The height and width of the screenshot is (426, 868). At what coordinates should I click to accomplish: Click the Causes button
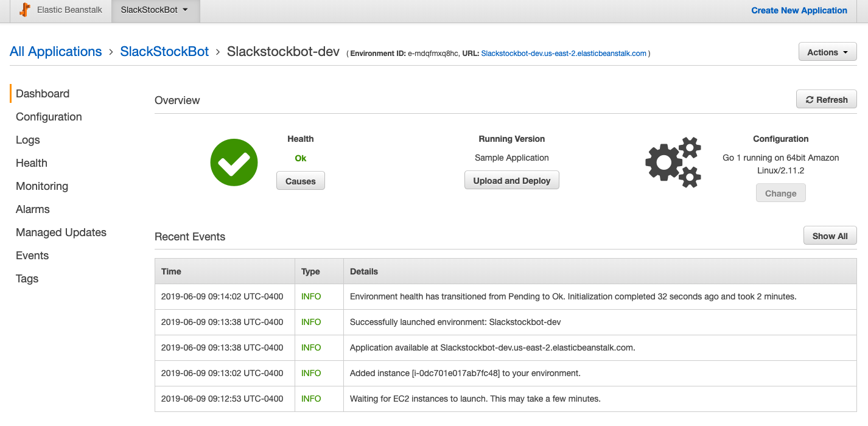(301, 181)
